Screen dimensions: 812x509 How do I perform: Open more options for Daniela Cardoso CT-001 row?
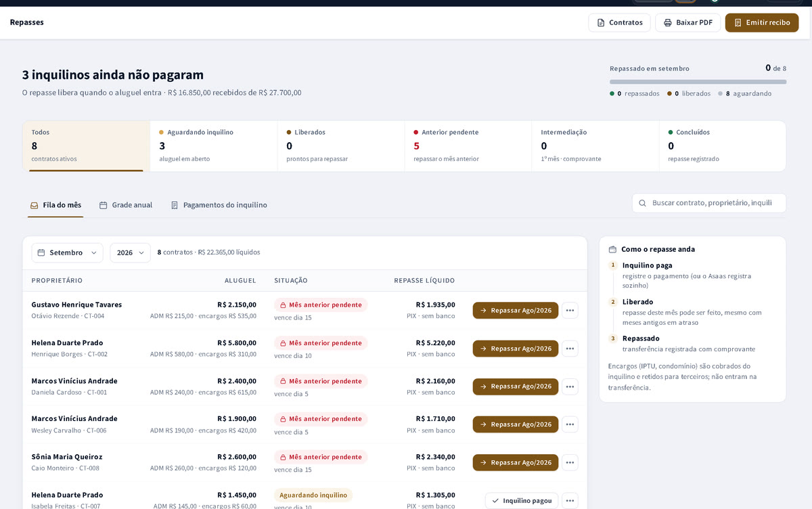coord(570,386)
